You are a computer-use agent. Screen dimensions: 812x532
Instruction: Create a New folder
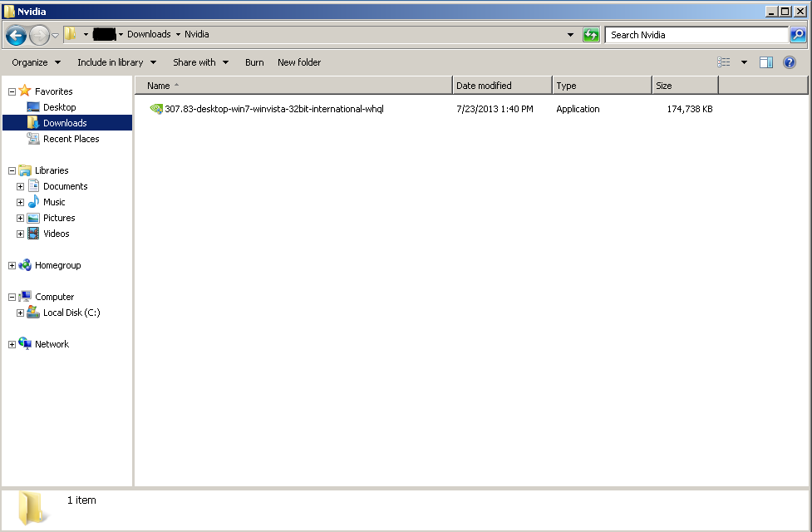(299, 62)
